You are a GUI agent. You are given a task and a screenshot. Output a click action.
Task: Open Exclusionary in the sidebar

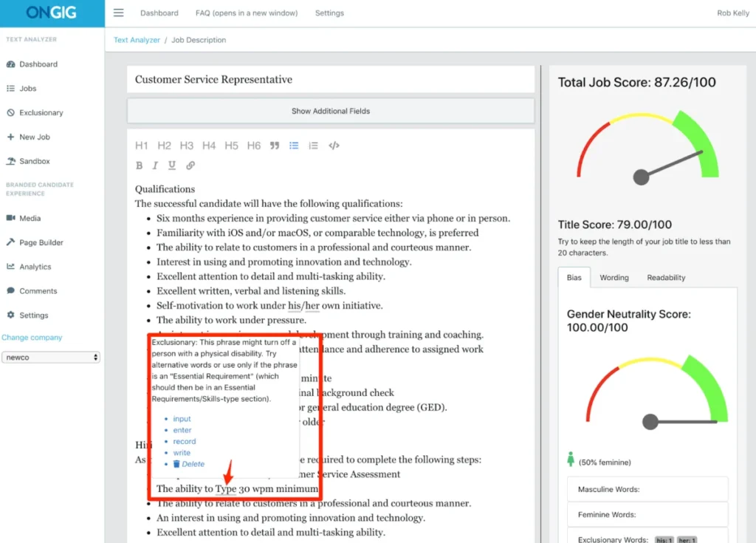click(41, 113)
